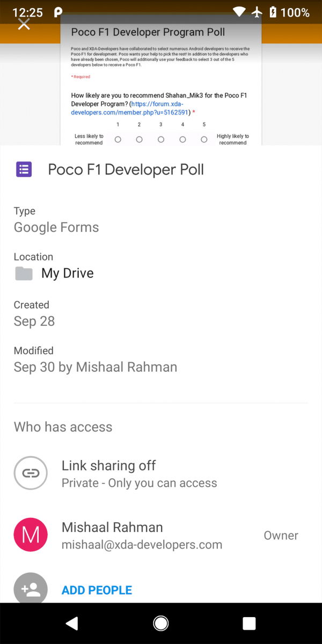Viewport: 322px width, 644px height.
Task: Select rating 3 radio button in the poll
Action: (160, 139)
